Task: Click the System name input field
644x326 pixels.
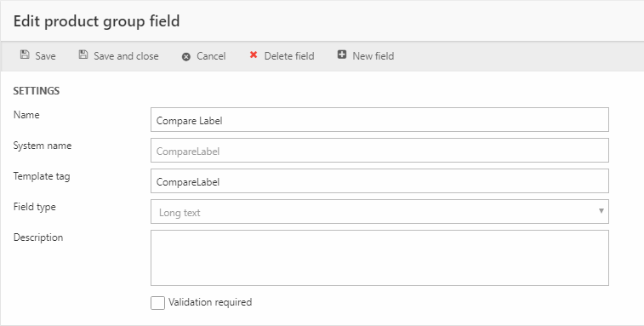Action: [x=379, y=151]
